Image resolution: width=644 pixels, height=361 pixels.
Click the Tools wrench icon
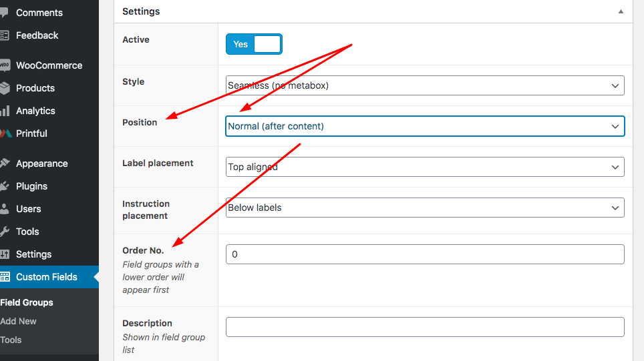[x=4, y=232]
